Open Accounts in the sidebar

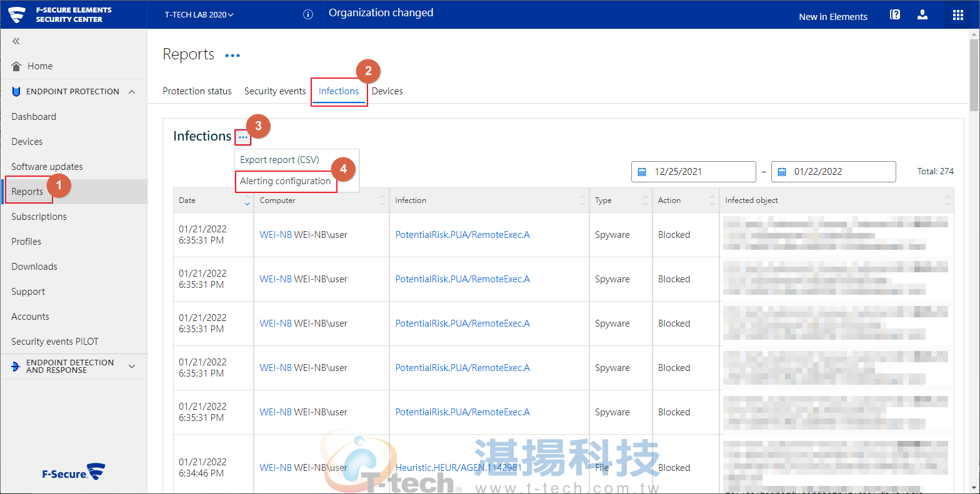[x=30, y=317]
